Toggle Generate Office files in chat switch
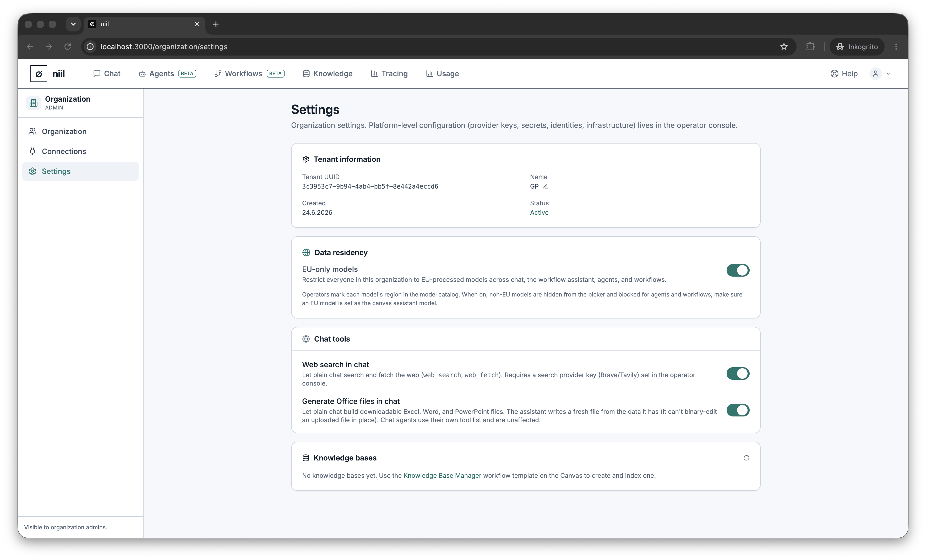Image resolution: width=926 pixels, height=560 pixels. 738,410
